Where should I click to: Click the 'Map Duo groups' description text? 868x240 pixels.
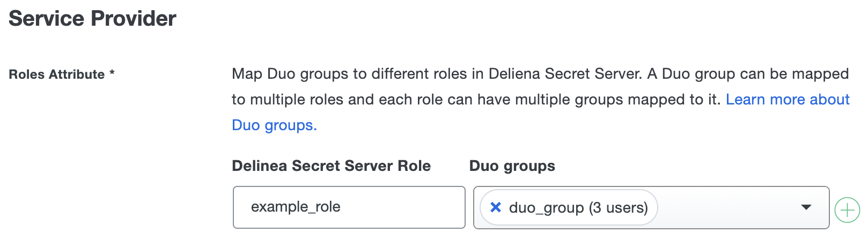click(290, 74)
